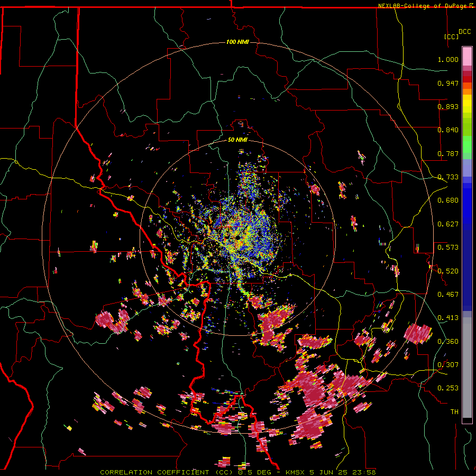Click the gray segment of the color bar
The width and height of the screenshot is (476, 476).
[467, 368]
